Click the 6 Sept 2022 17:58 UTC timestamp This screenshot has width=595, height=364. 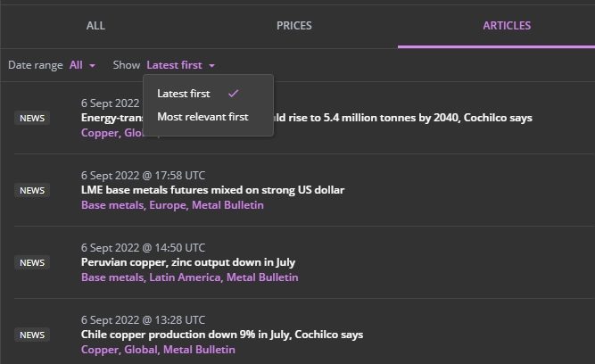click(x=143, y=176)
